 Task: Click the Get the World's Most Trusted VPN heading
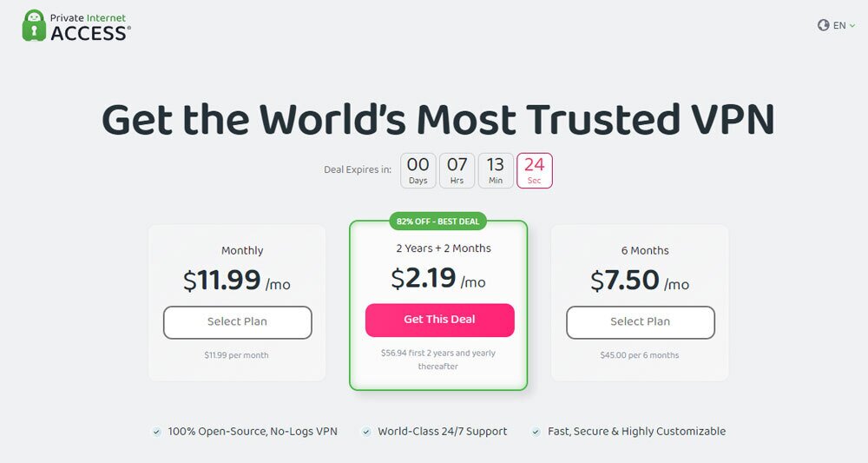(437, 120)
